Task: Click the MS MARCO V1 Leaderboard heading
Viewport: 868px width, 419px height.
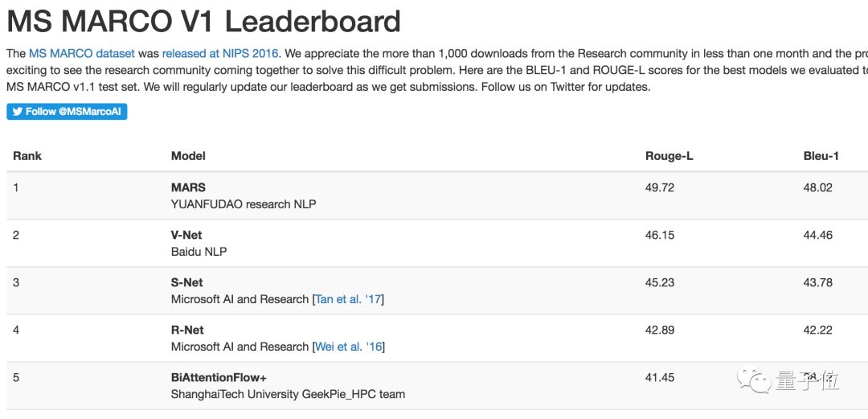Action: [x=203, y=21]
